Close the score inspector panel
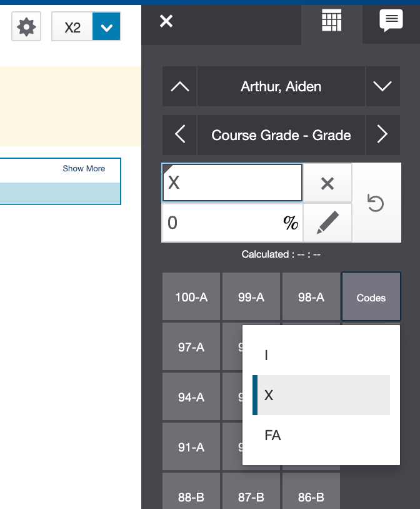The image size is (420, 509). pyautogui.click(x=166, y=21)
